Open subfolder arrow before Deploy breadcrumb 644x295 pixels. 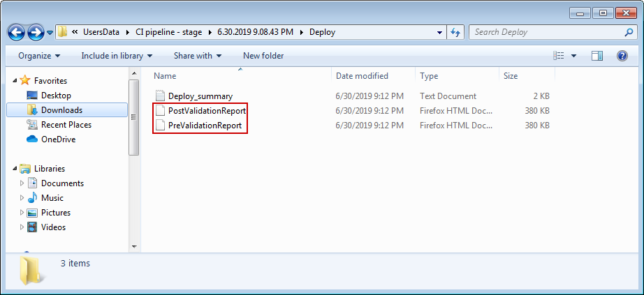click(302, 32)
